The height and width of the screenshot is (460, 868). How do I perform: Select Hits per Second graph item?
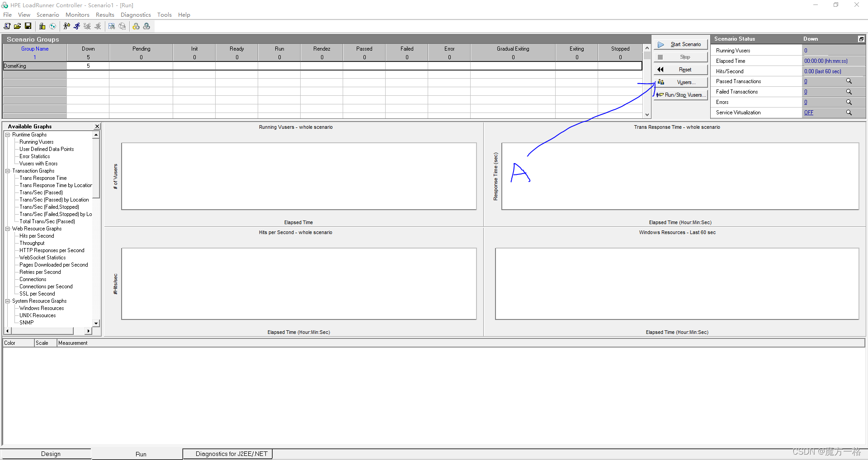click(x=37, y=236)
